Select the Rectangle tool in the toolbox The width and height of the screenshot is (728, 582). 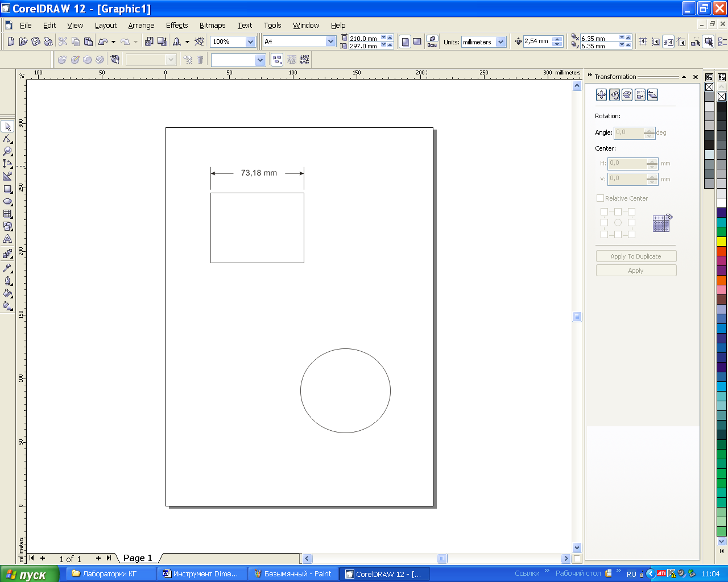click(8, 189)
